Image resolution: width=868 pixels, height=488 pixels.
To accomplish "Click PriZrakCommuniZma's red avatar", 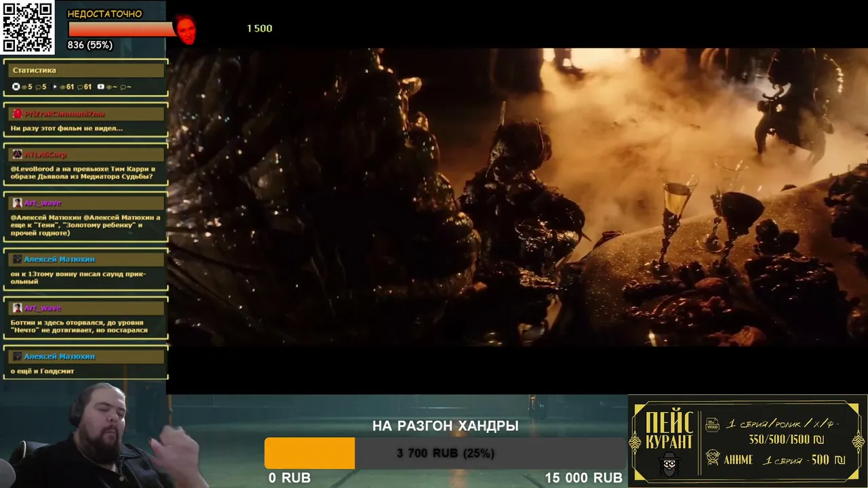I will (18, 114).
